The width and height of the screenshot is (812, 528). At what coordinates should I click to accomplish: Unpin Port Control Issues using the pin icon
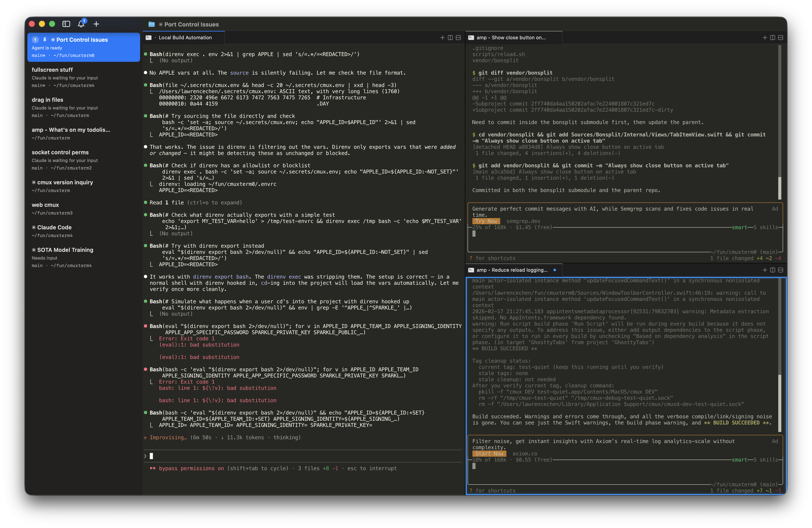coord(45,40)
